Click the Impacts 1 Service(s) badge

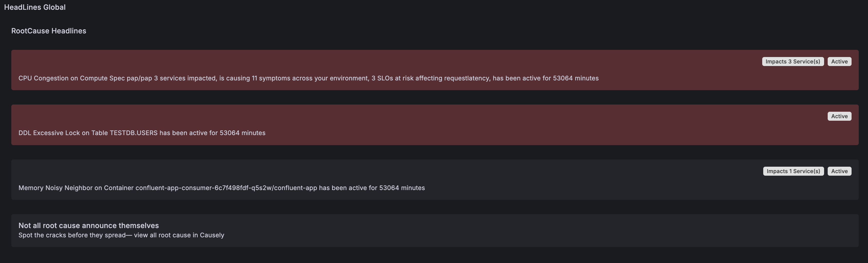[793, 171]
